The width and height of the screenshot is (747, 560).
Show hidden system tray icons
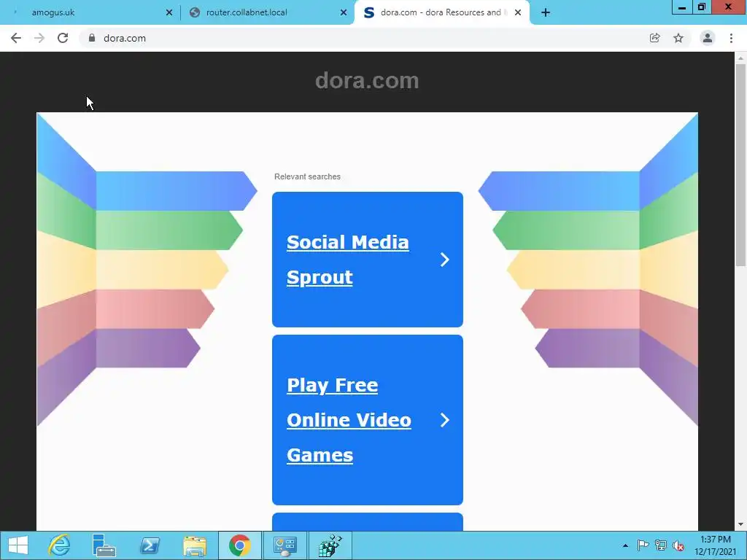coord(625,545)
